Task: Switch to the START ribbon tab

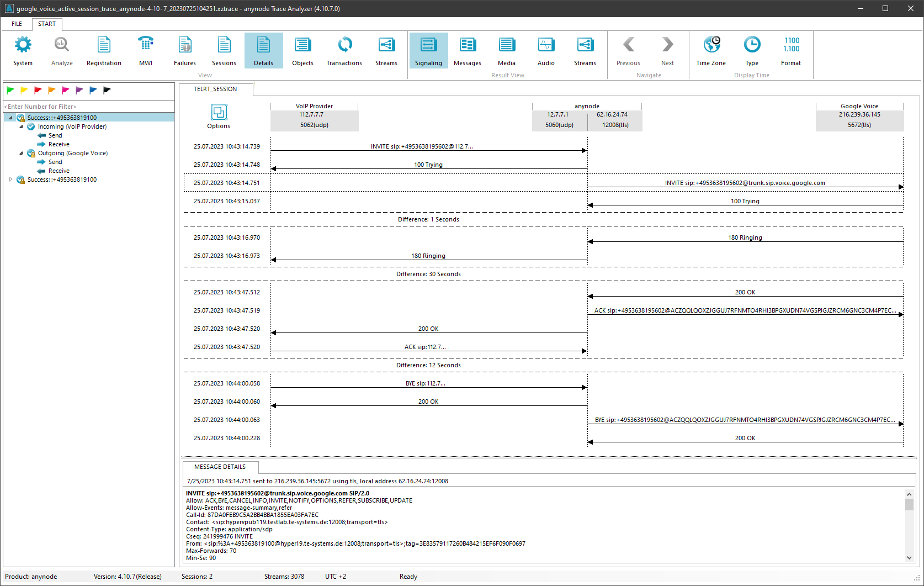Action: 47,24
